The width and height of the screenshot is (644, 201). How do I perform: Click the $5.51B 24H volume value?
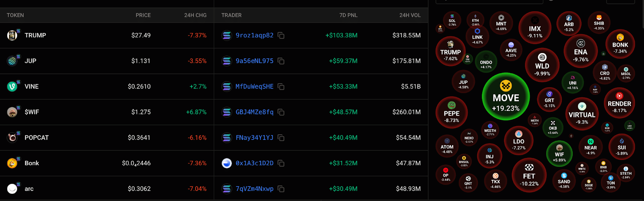pos(411,86)
